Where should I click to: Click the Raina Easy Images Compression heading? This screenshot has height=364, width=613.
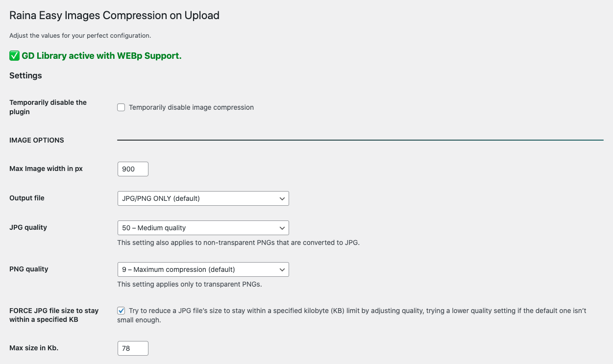pos(114,16)
